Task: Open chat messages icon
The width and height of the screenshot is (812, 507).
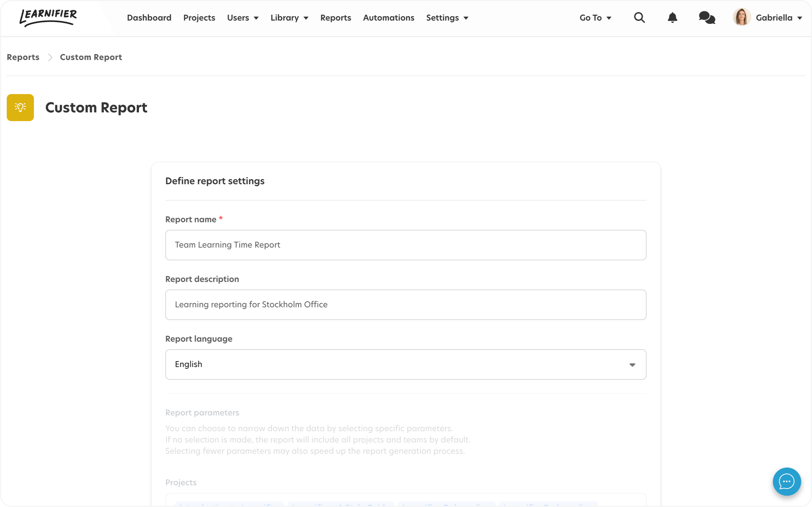Action: pyautogui.click(x=707, y=17)
